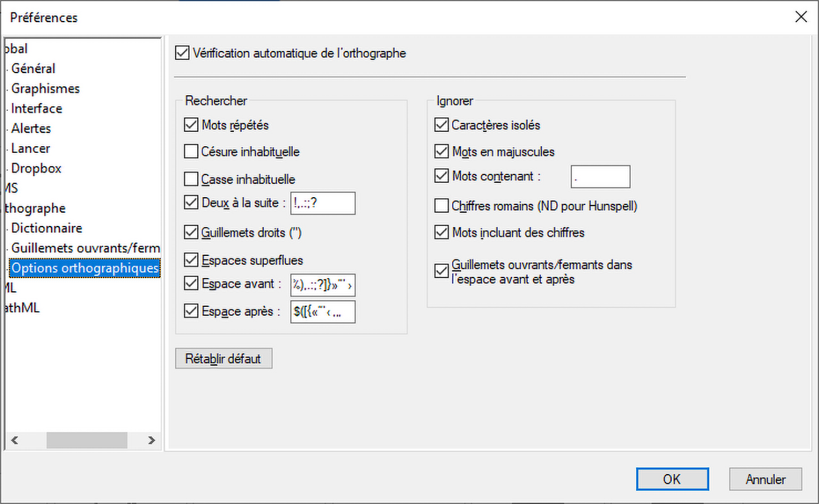Enable Chiffres romains checkbox
Screen dimensions: 819x504
click(x=441, y=206)
